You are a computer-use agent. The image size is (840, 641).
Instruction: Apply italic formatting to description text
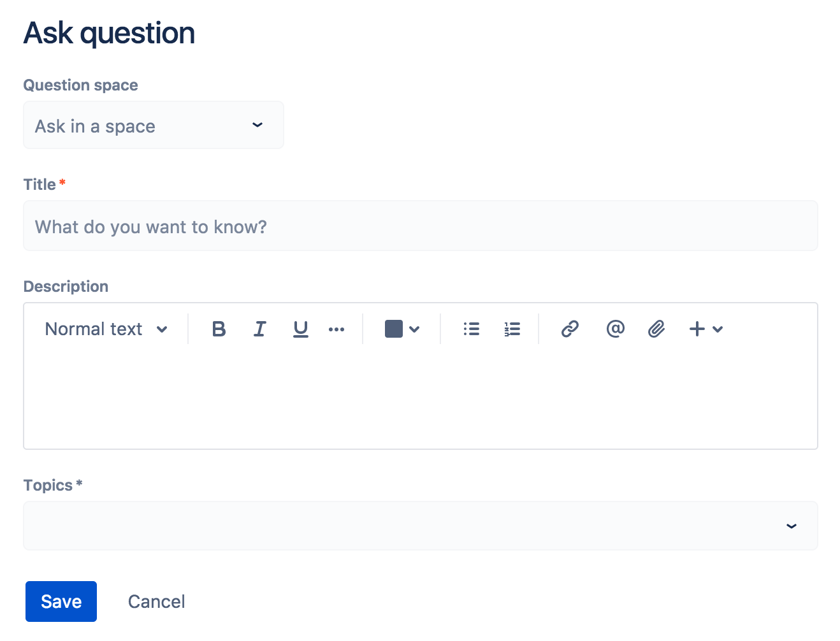click(259, 329)
